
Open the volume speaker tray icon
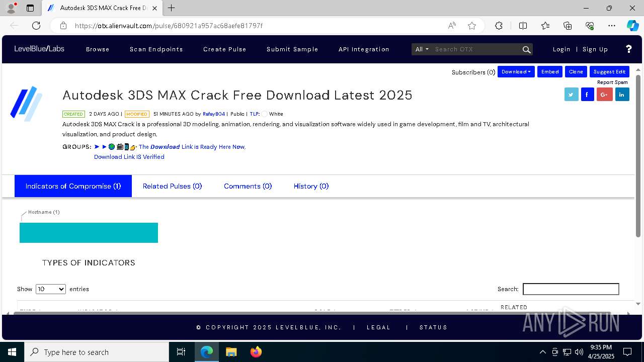coord(579,352)
